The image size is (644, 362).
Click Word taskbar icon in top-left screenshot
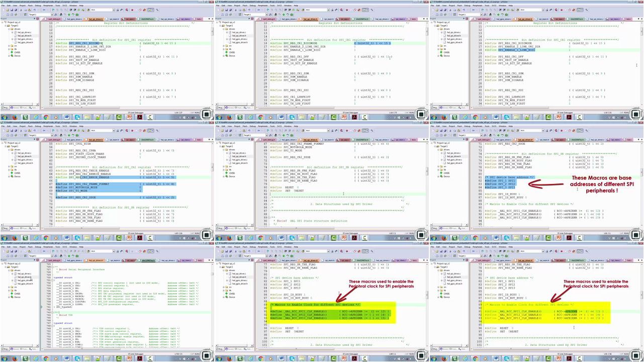click(67, 117)
